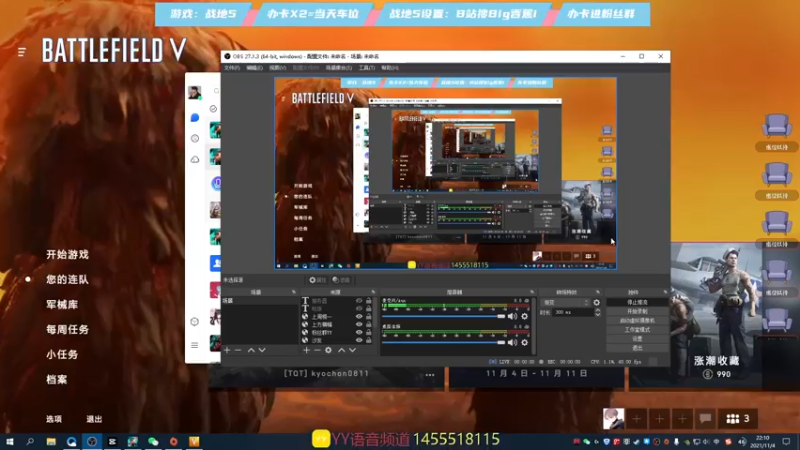Toggle lock on the third source row
This screenshot has width=800, height=450.
(x=368, y=316)
